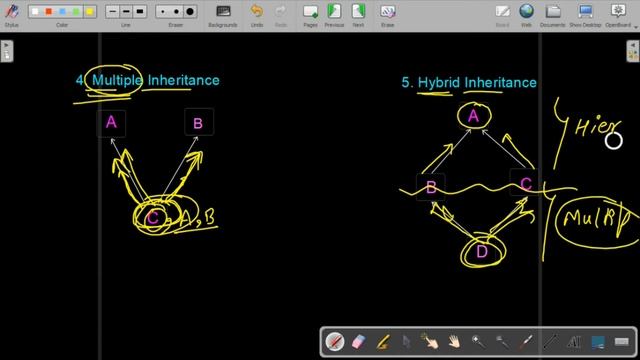Select the Interact with items finger tool
This screenshot has height=360, width=640.
[x=430, y=342]
